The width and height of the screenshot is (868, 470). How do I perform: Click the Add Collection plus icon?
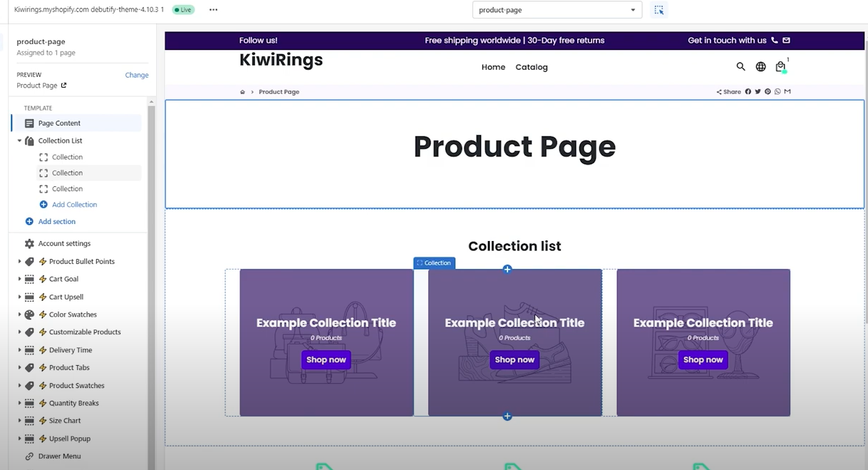(43, 205)
